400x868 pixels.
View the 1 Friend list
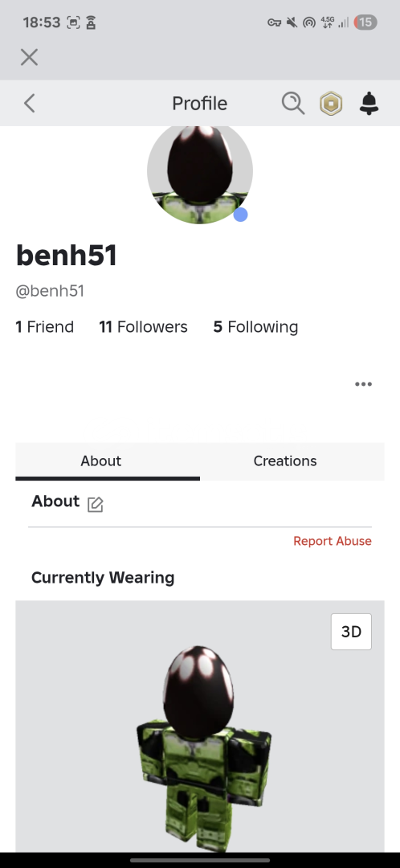tap(45, 326)
